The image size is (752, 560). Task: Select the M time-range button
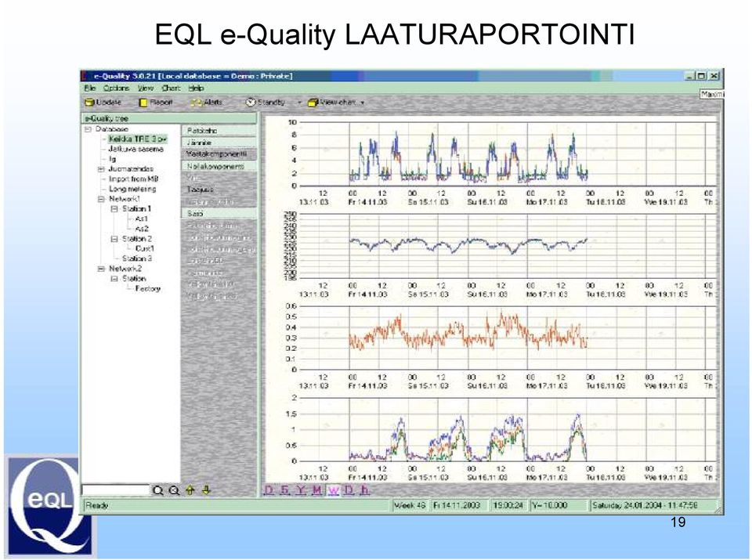[316, 490]
